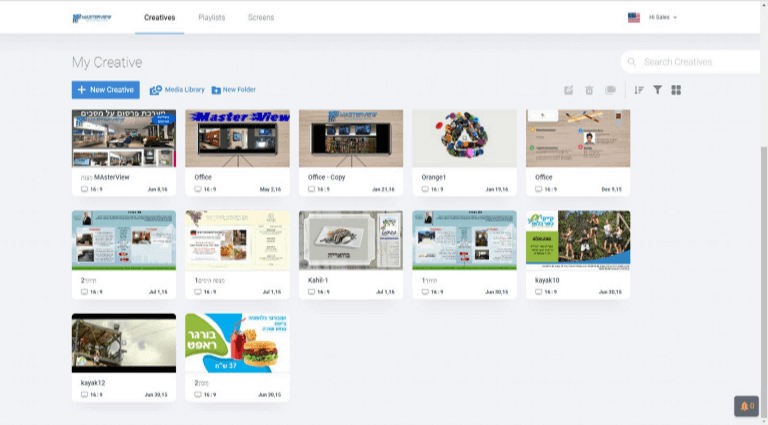The image size is (768, 425).
Task: Click the notification bell badge
Action: click(746, 406)
